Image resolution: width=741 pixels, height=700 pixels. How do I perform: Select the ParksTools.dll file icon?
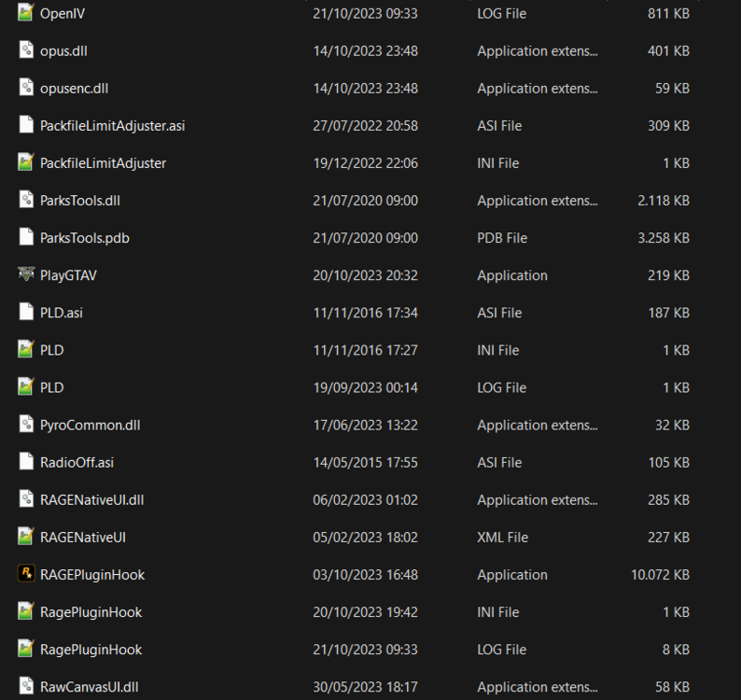(x=26, y=199)
